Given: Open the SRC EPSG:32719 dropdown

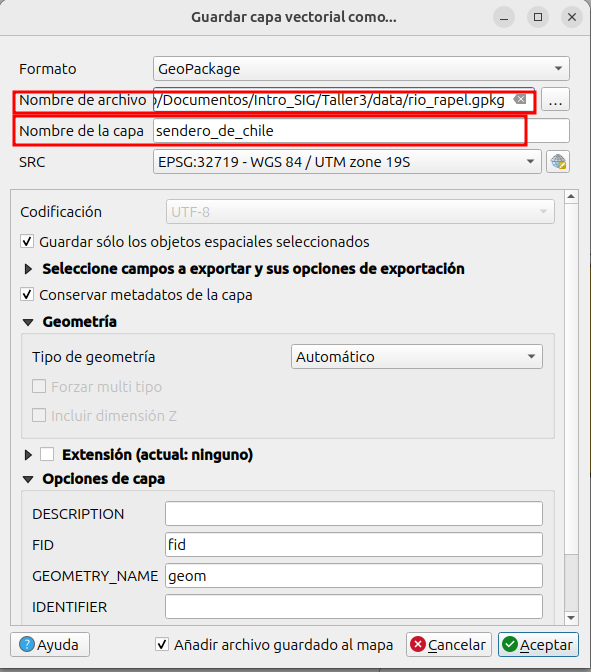Looking at the screenshot, I should 347,162.
